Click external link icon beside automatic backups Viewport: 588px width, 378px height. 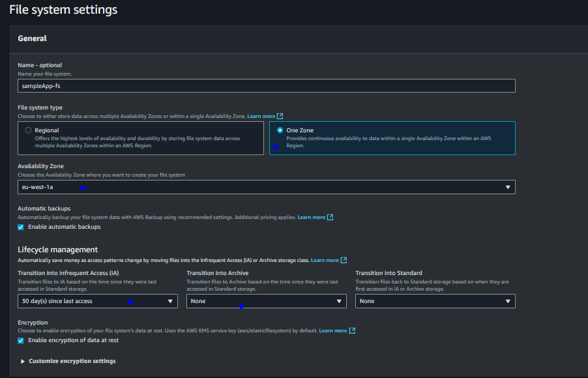pyautogui.click(x=330, y=217)
